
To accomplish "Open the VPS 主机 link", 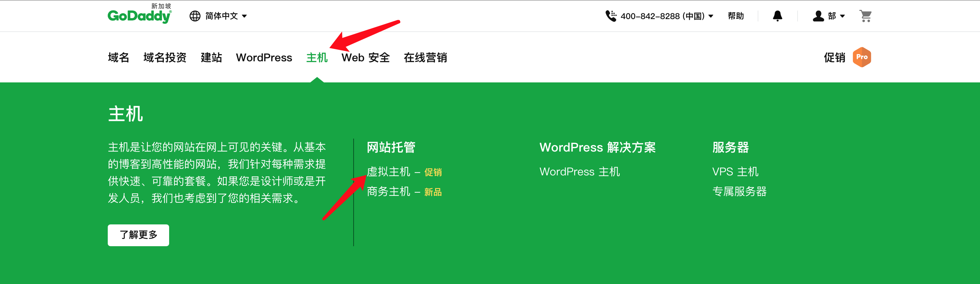I will (735, 172).
